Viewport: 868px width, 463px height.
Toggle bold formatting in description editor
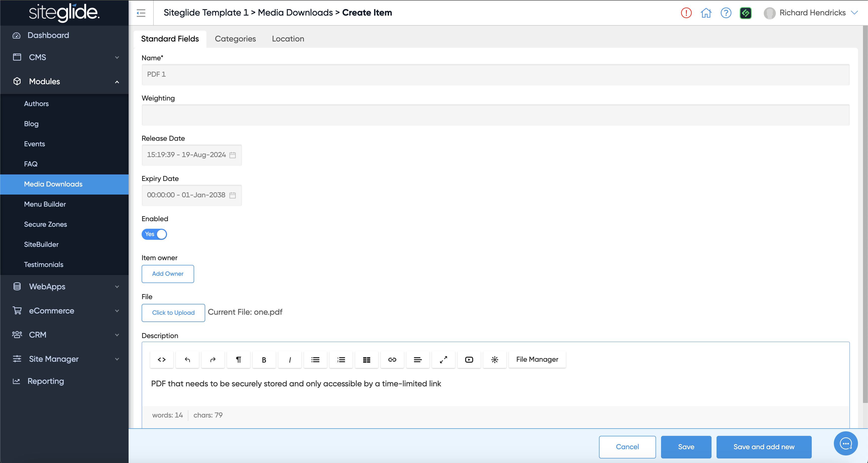[264, 359]
